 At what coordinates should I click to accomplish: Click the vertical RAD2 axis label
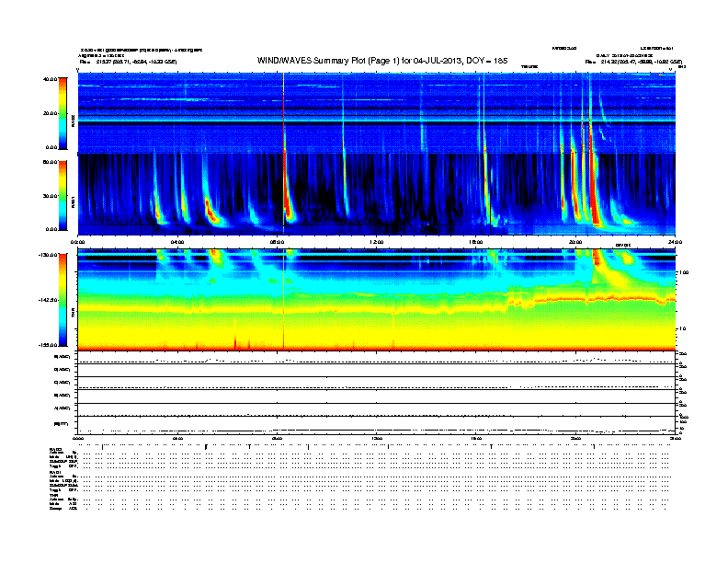(x=73, y=120)
